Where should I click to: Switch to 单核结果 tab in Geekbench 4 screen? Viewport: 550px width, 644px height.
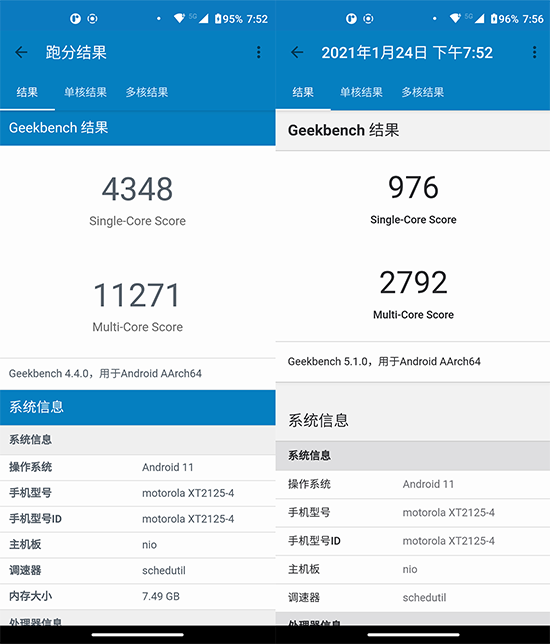(85, 92)
